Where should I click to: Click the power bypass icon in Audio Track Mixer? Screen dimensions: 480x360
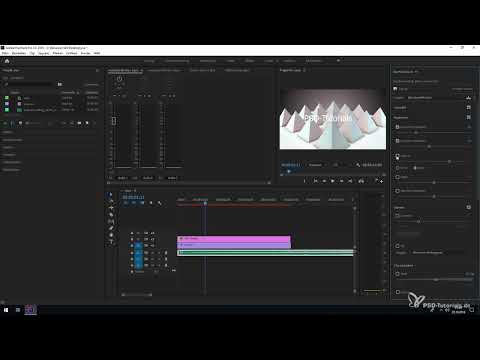[119, 79]
